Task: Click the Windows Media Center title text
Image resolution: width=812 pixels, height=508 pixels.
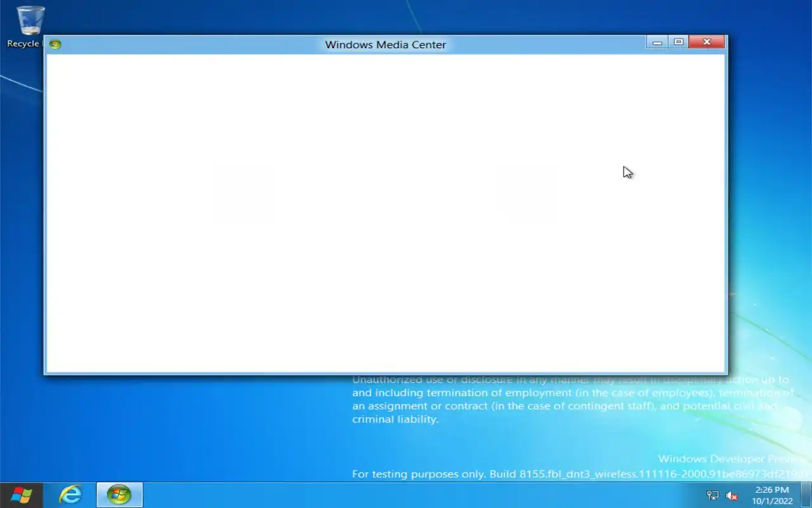Action: (386, 44)
